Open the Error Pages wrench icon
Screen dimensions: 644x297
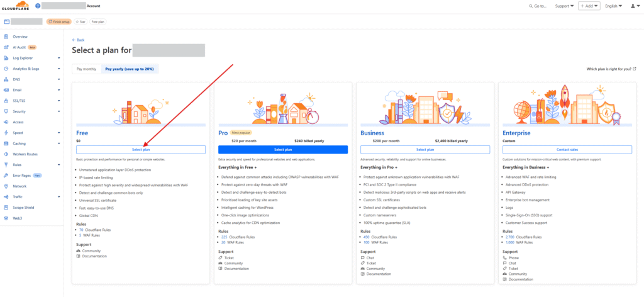click(x=6, y=176)
